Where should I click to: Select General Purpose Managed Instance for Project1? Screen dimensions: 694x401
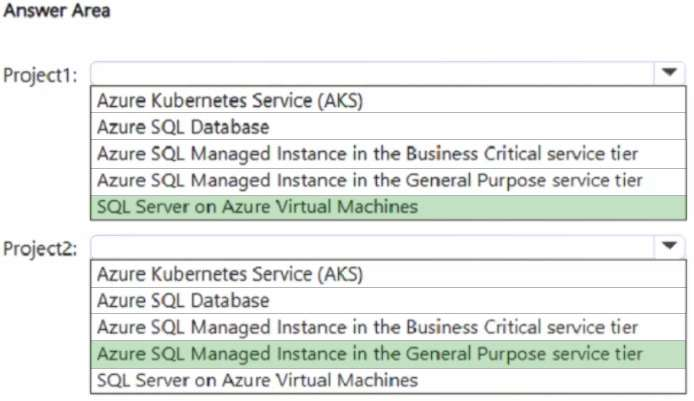tap(370, 181)
